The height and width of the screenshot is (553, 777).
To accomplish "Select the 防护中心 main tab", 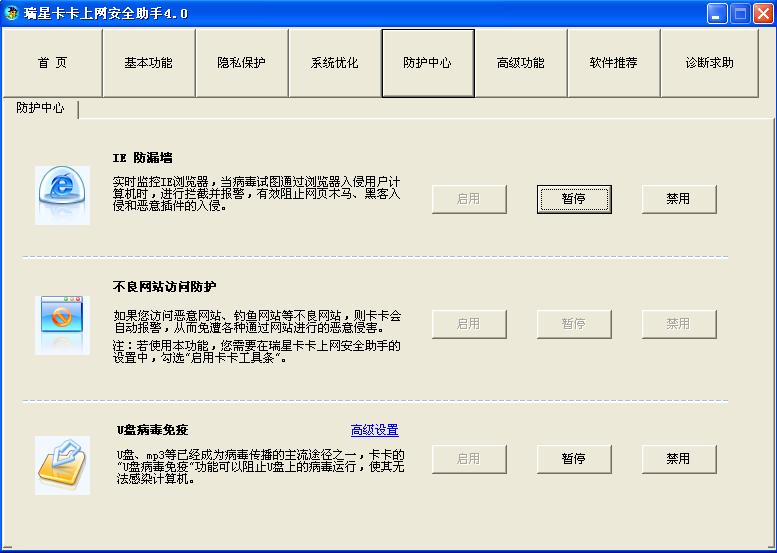I will click(428, 63).
